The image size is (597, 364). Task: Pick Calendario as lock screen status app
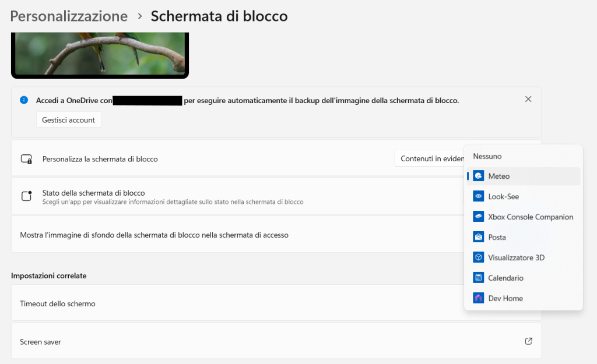pos(506,278)
